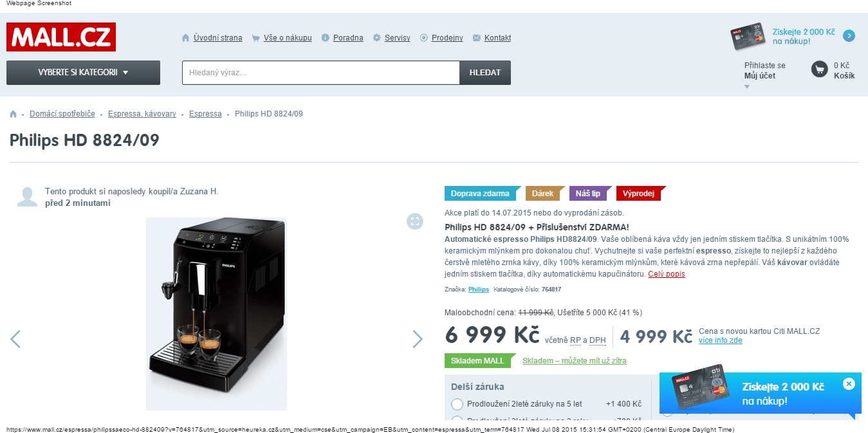The image size is (868, 433).
Task: Open Kontakt menu link
Action: [498, 38]
